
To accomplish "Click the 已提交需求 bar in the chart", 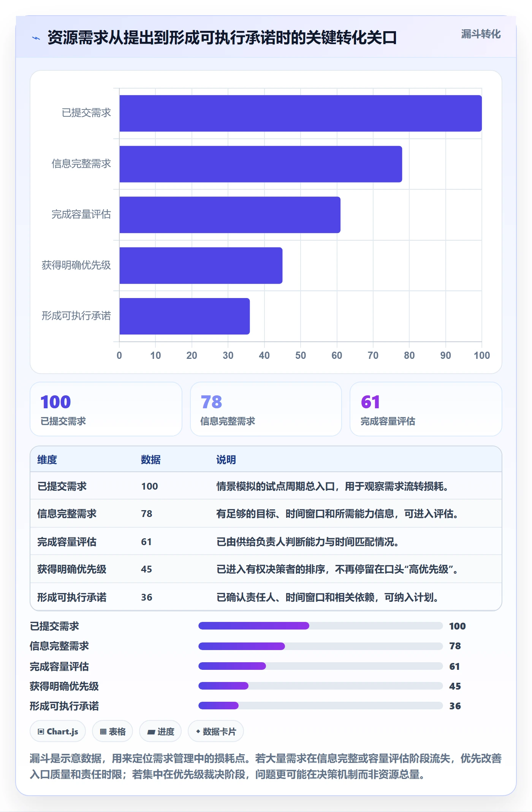I will pyautogui.click(x=301, y=113).
